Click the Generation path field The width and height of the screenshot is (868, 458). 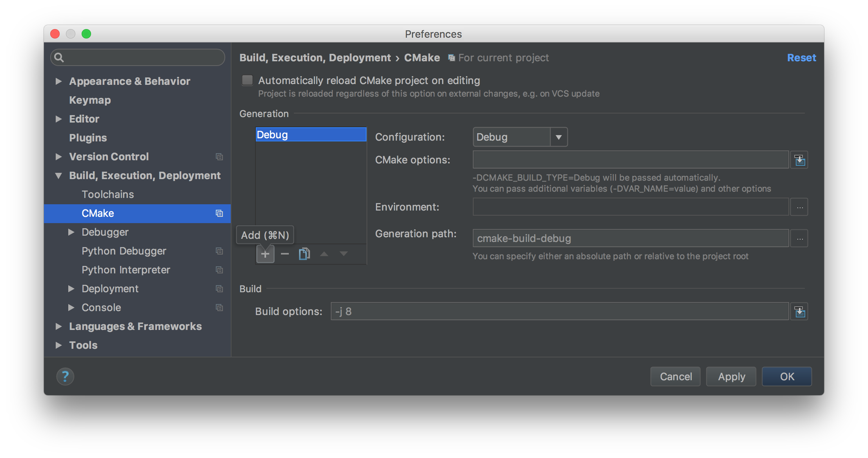(631, 238)
